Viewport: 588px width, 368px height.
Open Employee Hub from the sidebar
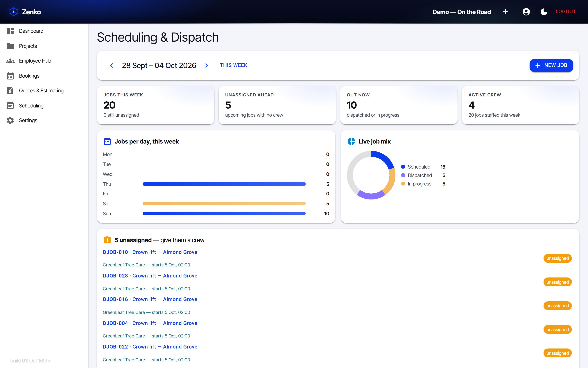pos(44,61)
